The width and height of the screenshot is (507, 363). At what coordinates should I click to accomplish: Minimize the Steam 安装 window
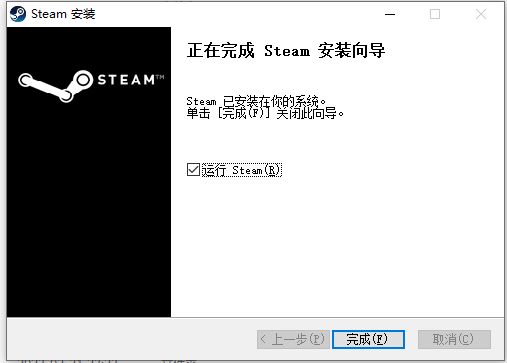(x=390, y=14)
